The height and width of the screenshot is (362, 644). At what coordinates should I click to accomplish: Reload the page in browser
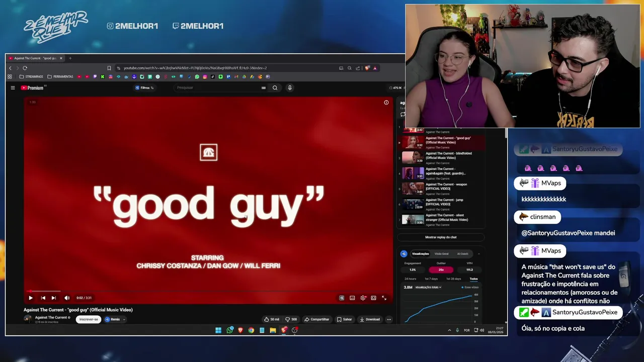[25, 68]
